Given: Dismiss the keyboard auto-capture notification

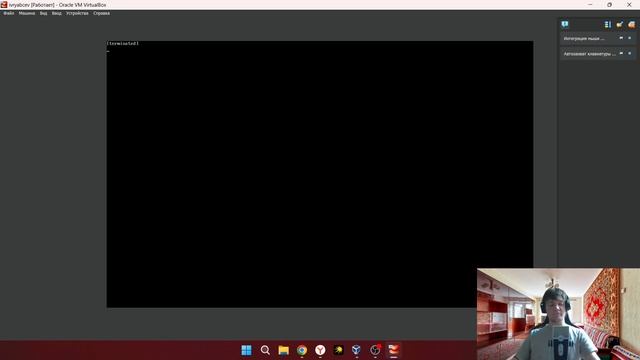Looking at the screenshot, I should 630,53.
